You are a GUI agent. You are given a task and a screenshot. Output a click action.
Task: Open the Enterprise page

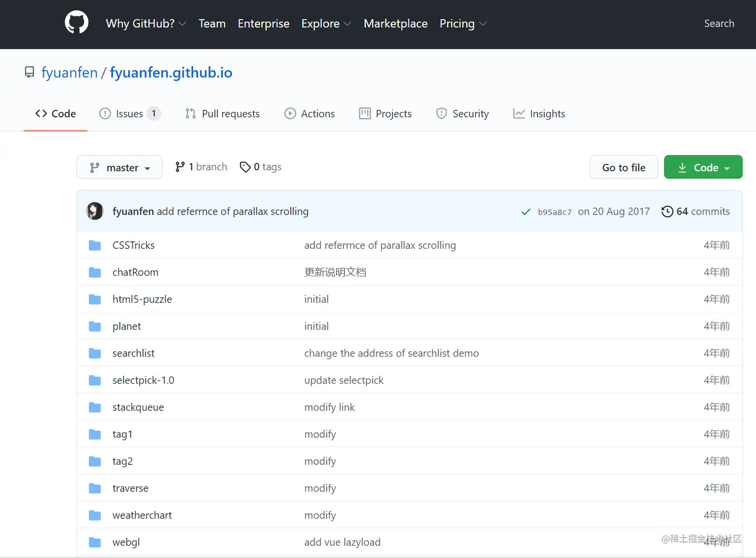(x=263, y=23)
